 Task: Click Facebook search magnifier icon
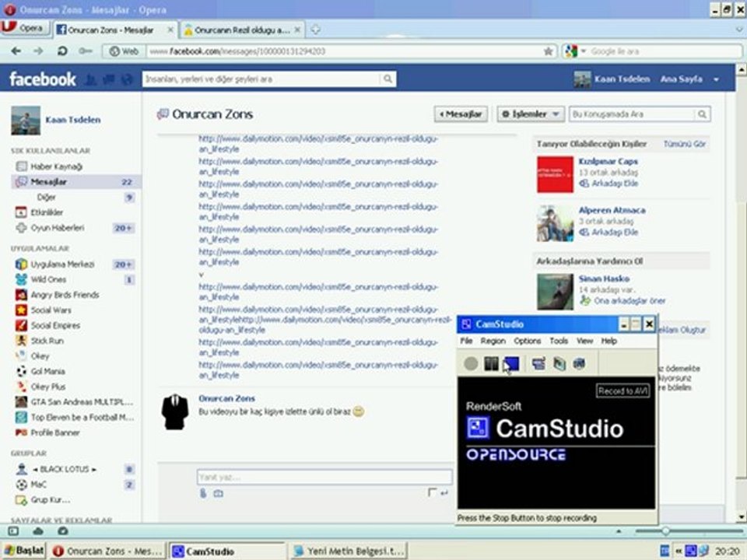coord(388,79)
